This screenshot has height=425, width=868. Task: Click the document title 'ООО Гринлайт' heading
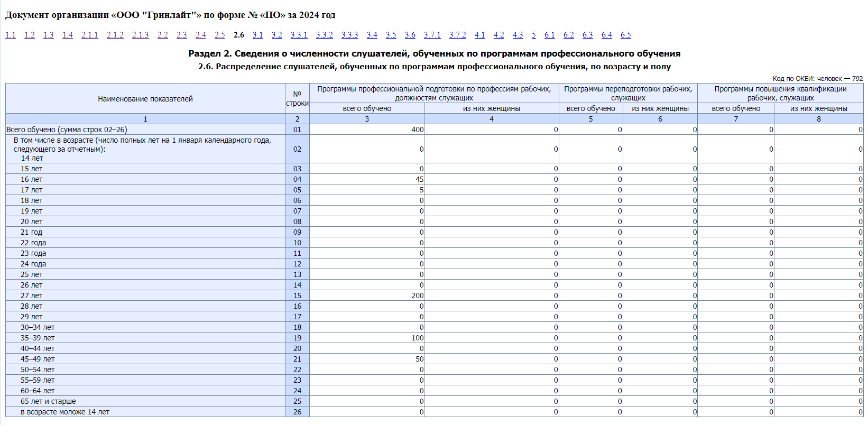tap(170, 15)
